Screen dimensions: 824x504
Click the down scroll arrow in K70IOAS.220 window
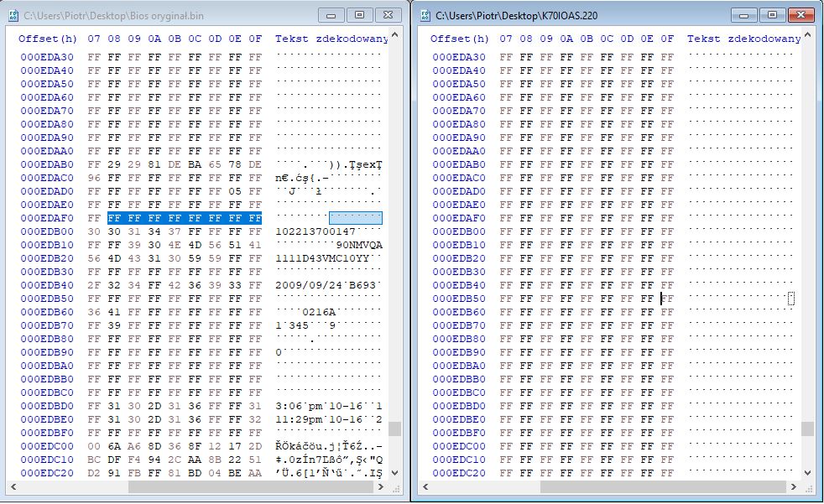[x=808, y=472]
